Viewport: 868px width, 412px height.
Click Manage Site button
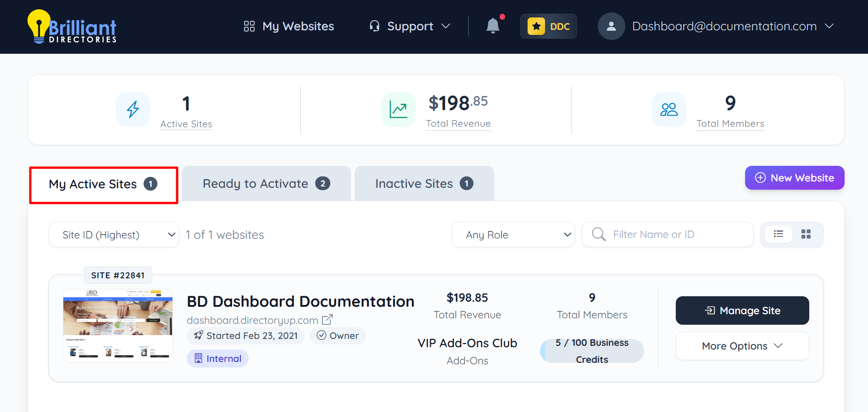click(x=742, y=310)
